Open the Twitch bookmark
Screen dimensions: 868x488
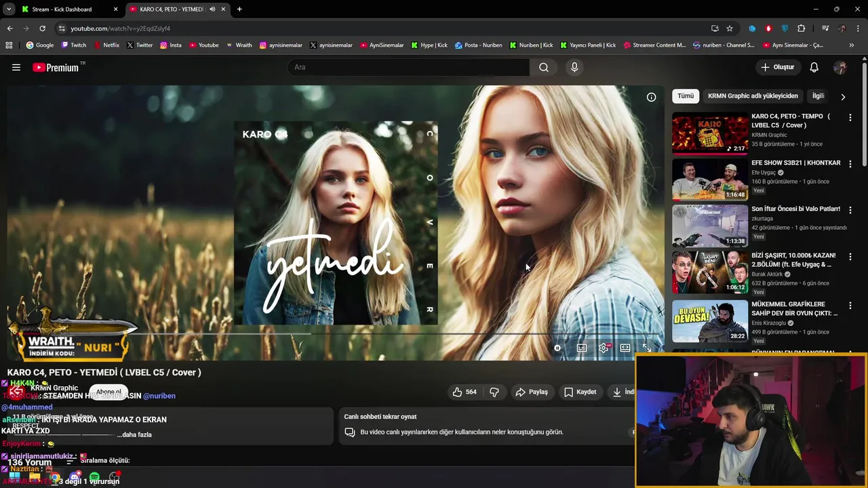coord(73,45)
